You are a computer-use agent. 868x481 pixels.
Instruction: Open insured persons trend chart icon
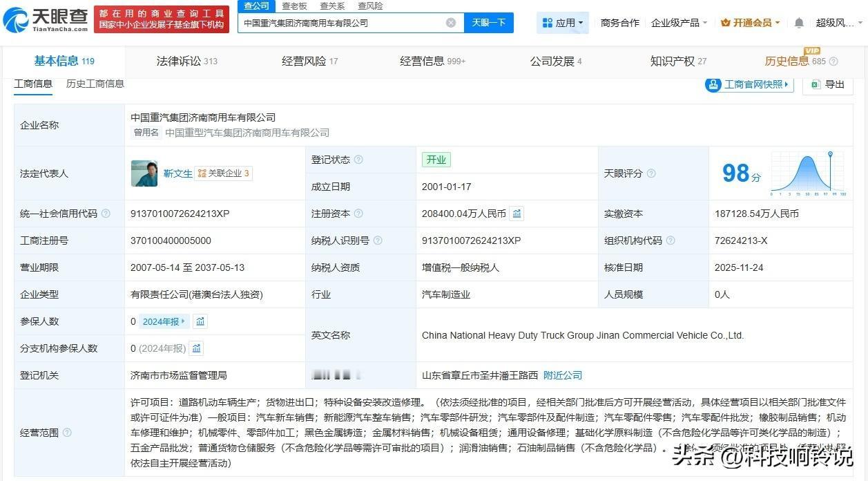click(x=200, y=321)
